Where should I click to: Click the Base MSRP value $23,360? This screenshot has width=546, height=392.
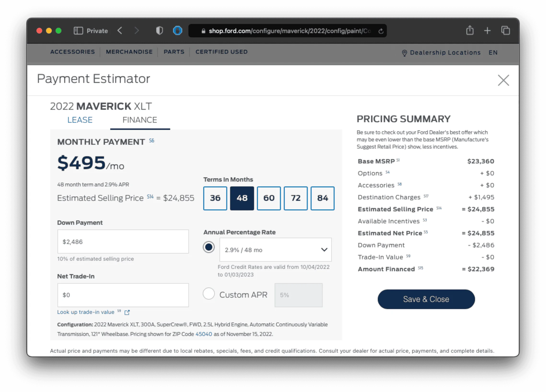(481, 161)
